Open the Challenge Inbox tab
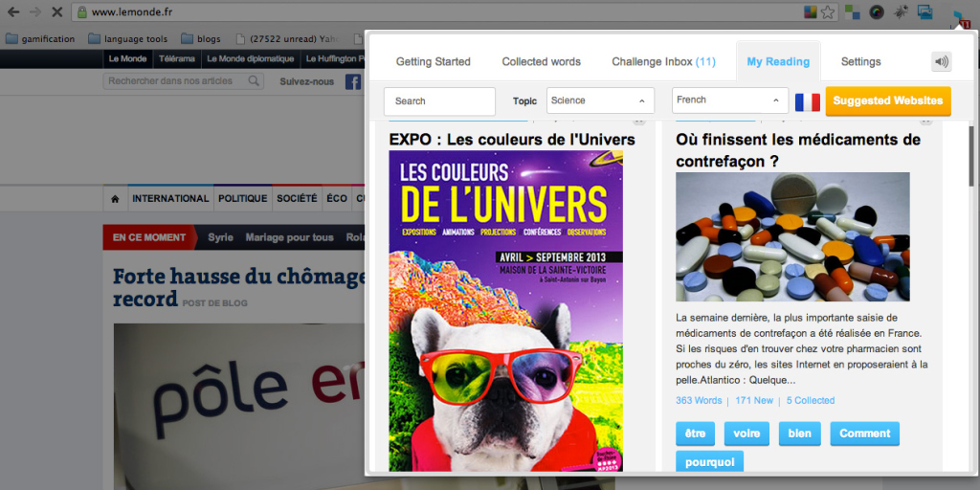The height and width of the screenshot is (490, 980). point(664,62)
